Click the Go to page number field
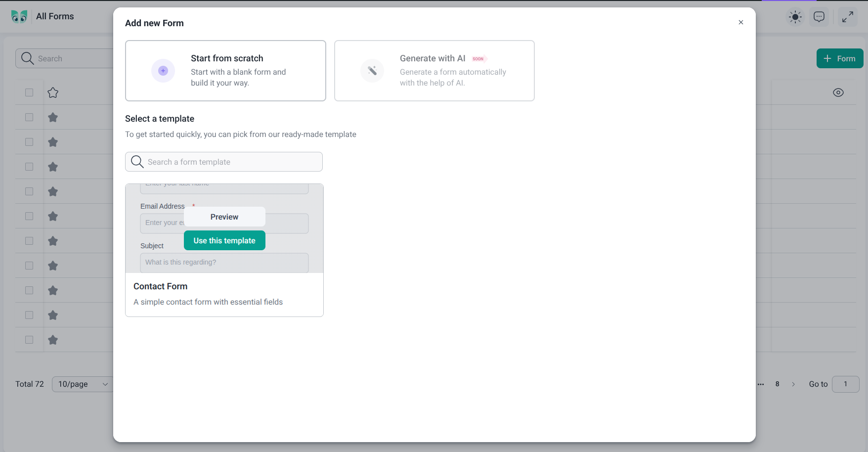868x452 pixels. 845,384
